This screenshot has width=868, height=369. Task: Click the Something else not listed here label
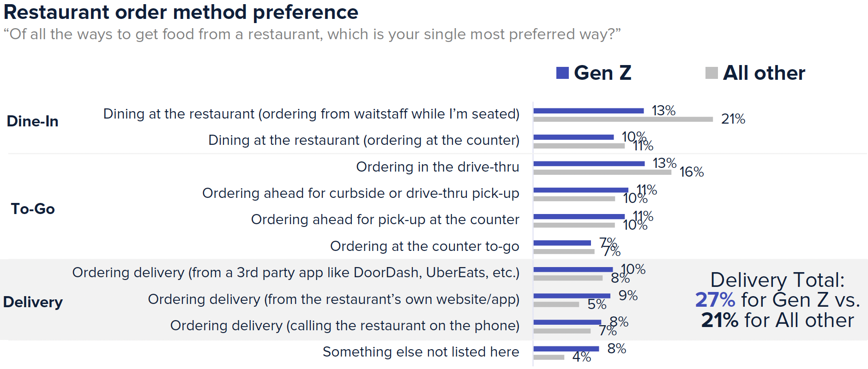[x=421, y=352]
